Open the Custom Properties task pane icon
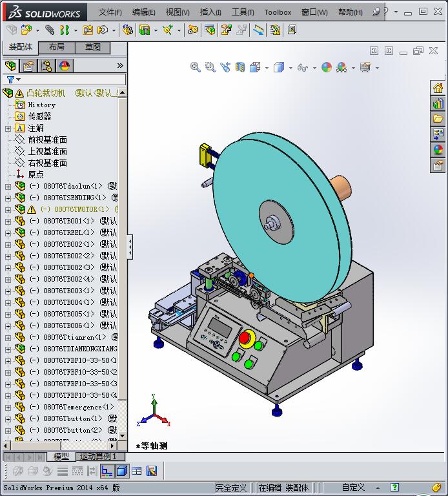The width and height of the screenshot is (448, 496). point(438,165)
